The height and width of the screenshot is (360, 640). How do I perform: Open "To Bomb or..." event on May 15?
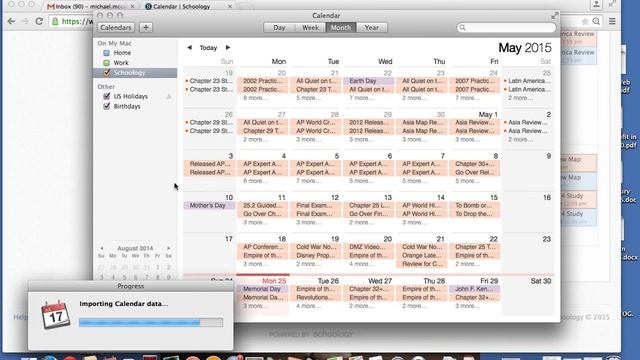pos(475,205)
